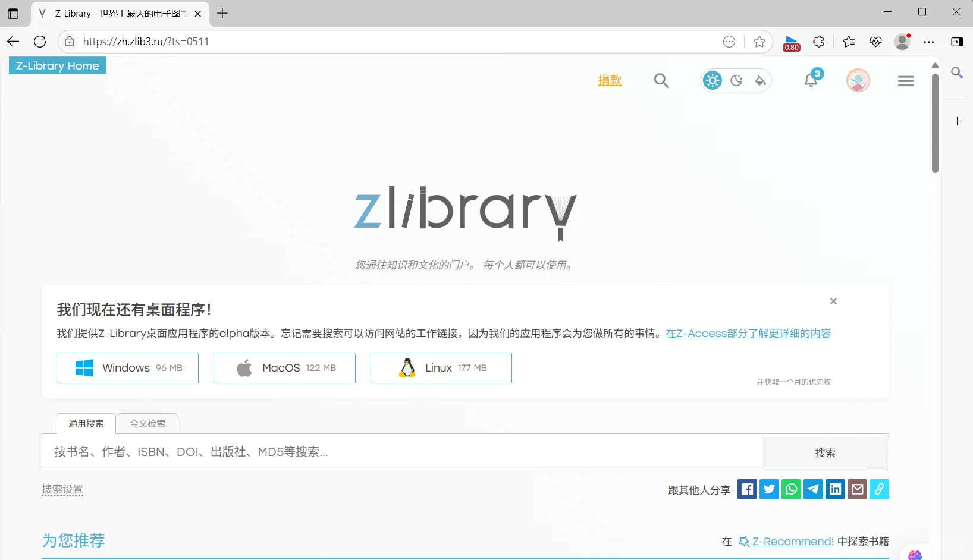The width and height of the screenshot is (973, 560).
Task: Download the Linux desktop app
Action: [x=441, y=368]
